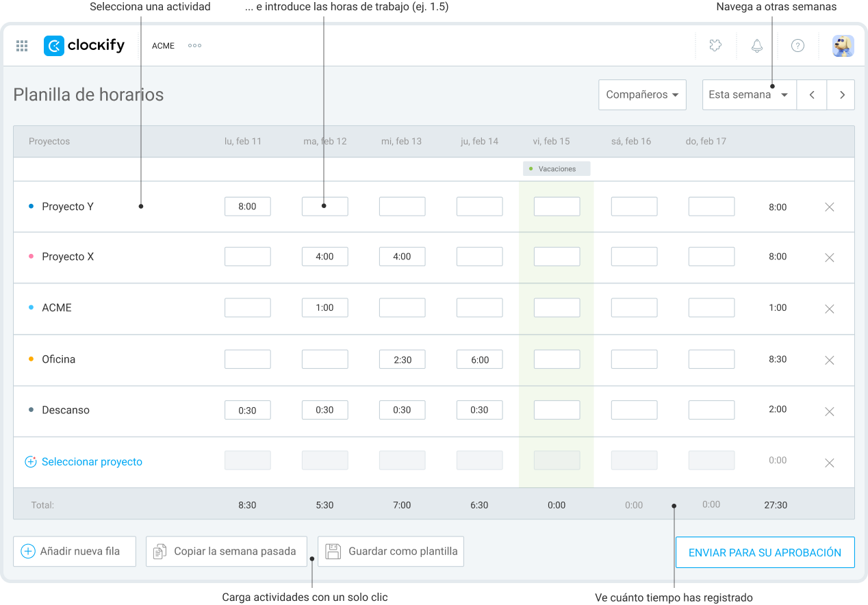Click ACME row Saturday empty field
Image resolution: width=868 pixels, height=605 pixels.
coord(634,308)
